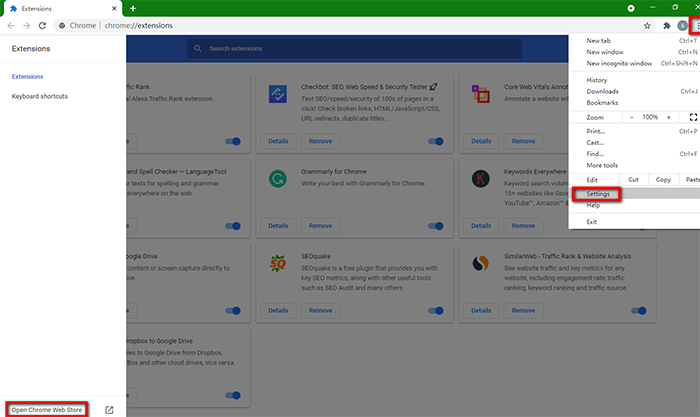Click Remove on the SEOquake extension
700x417 pixels.
coord(320,310)
